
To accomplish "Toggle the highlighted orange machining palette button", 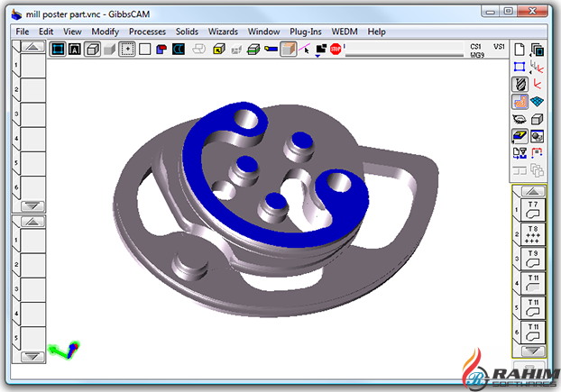I will pyautogui.click(x=520, y=102).
